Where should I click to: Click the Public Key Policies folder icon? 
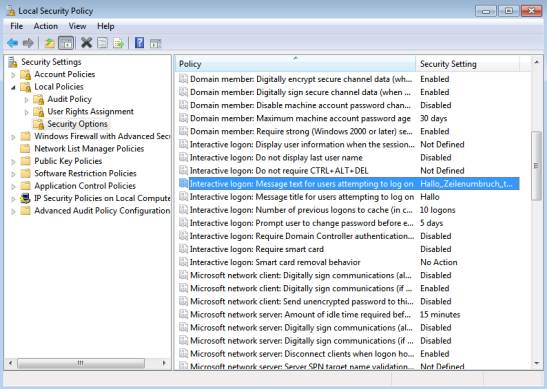click(25, 161)
